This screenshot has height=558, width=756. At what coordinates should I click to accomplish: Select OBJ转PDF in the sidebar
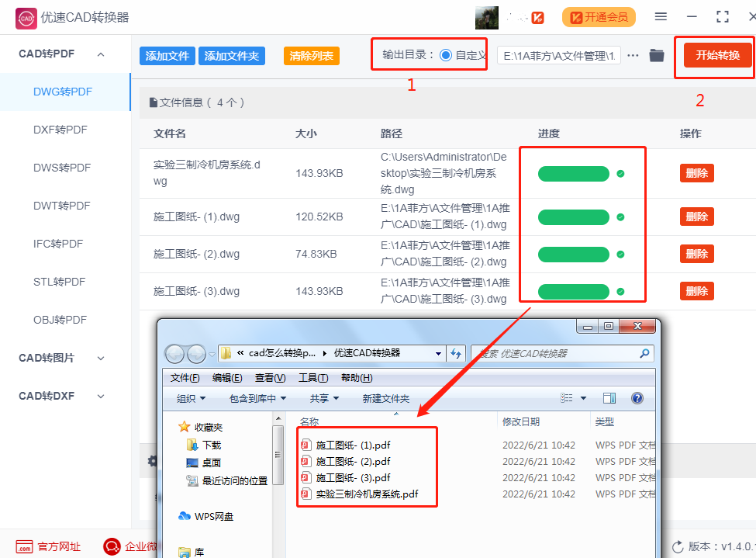[60, 320]
